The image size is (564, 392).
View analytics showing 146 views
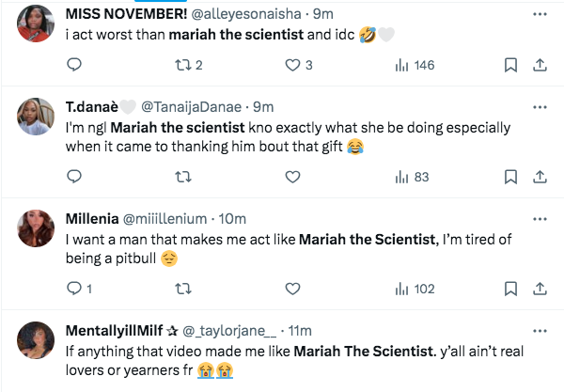(x=415, y=65)
